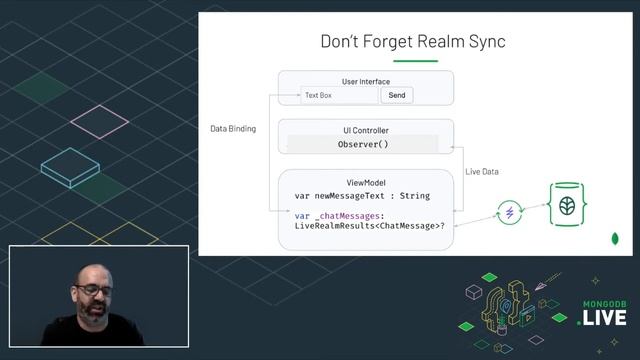Screen dimensions: 640x360
Task: Click the slide title "Don't Forget Realm Sync"
Action: pos(413,42)
